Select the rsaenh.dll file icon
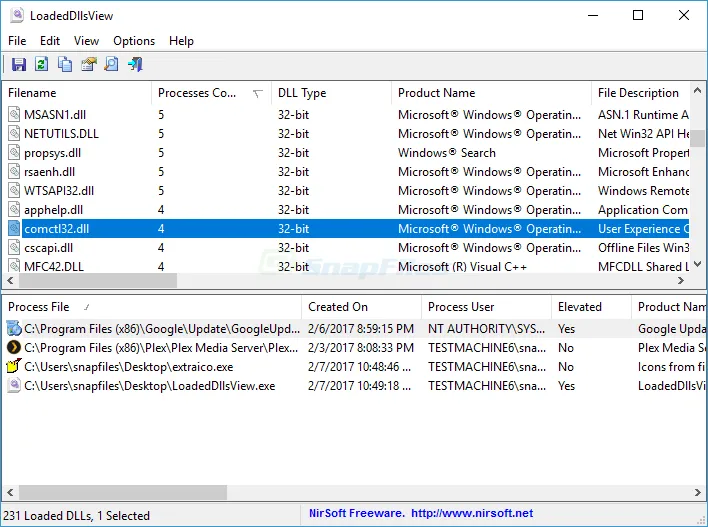Screen dimensions: 708x527 (x=14, y=172)
